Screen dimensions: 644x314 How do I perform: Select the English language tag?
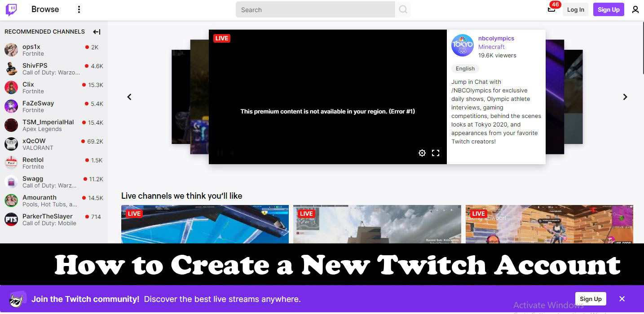[465, 68]
